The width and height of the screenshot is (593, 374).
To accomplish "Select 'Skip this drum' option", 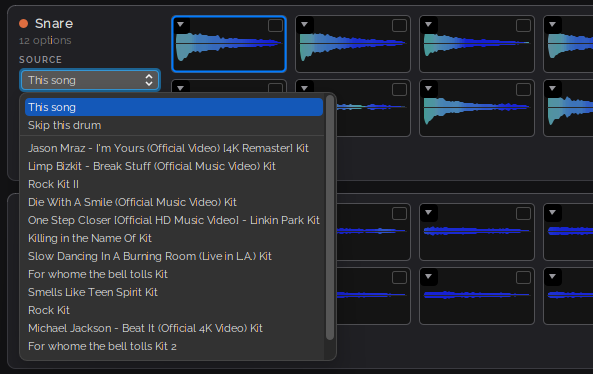I will tap(174, 125).
